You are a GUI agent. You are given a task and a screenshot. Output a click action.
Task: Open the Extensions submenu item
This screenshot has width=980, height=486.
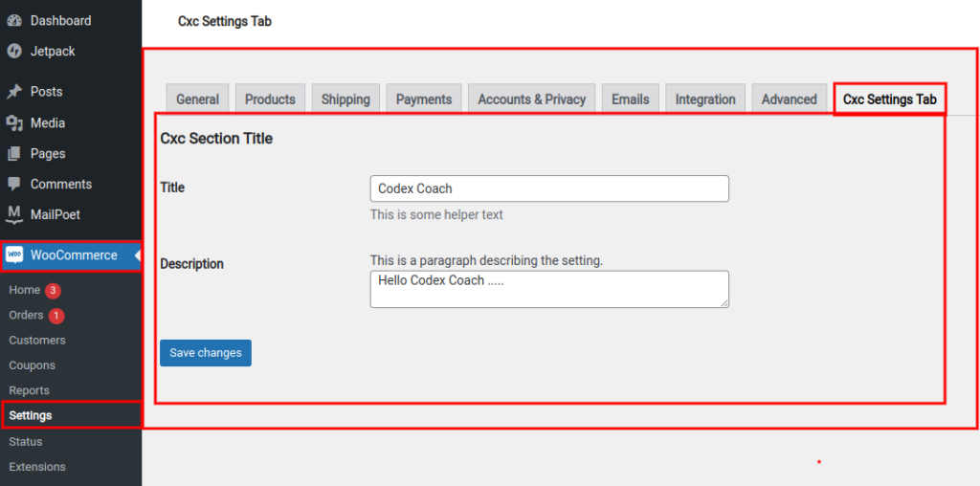[x=37, y=467]
